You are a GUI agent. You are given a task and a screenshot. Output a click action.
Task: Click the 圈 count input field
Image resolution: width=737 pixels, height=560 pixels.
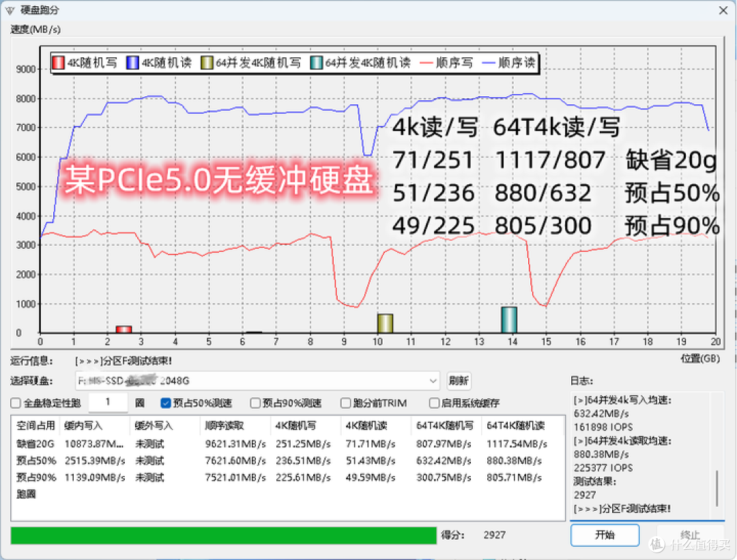coord(108,402)
